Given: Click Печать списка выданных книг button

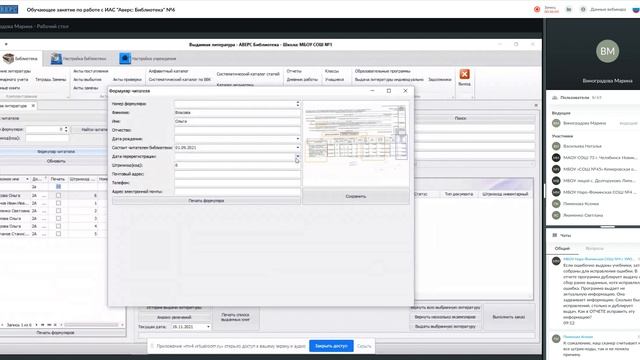Looking at the screenshot, I should tap(235, 317).
